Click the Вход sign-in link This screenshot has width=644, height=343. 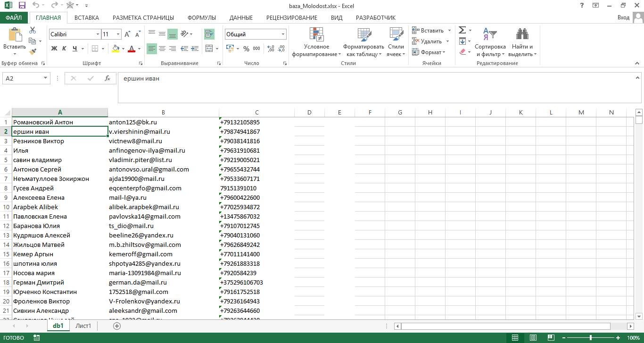pyautogui.click(x=623, y=17)
